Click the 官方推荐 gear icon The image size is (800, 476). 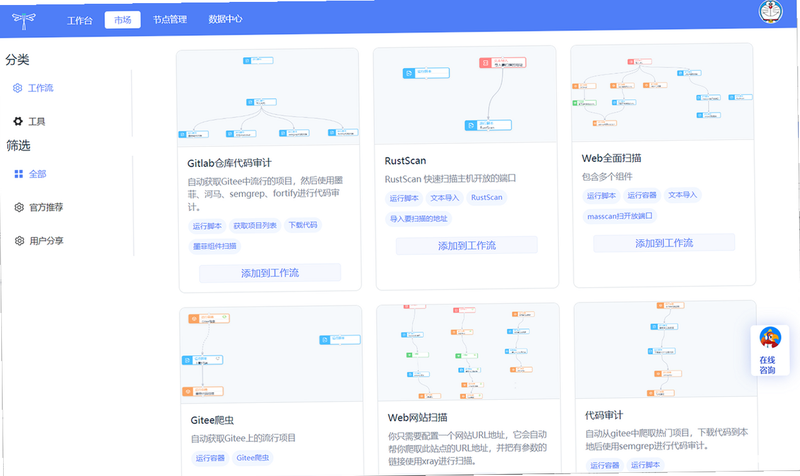tap(19, 207)
